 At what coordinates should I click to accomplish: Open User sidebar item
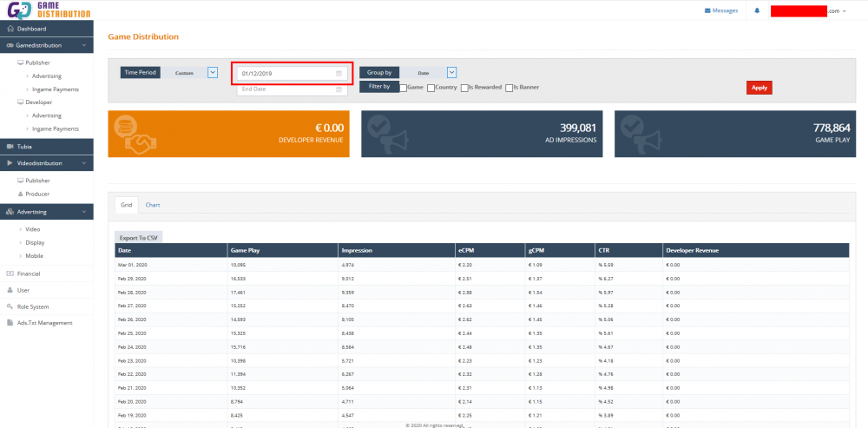[47, 290]
